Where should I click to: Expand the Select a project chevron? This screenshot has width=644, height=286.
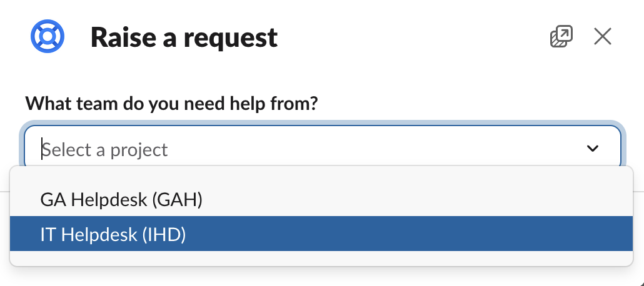click(592, 149)
